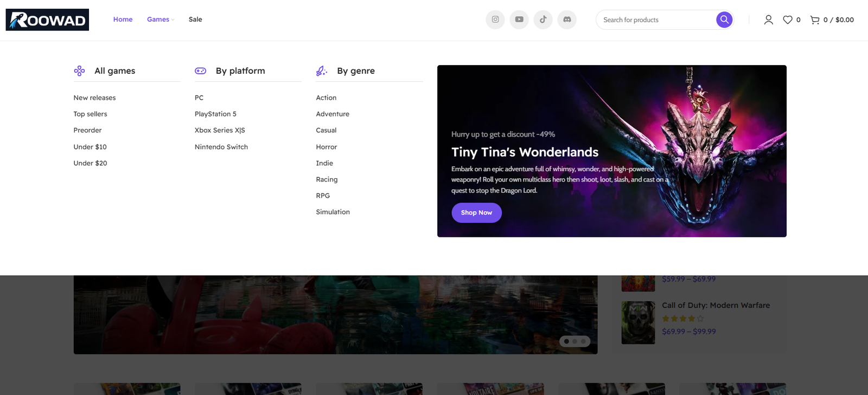868x395 pixels.
Task: Open the user account icon
Action: [x=768, y=20]
